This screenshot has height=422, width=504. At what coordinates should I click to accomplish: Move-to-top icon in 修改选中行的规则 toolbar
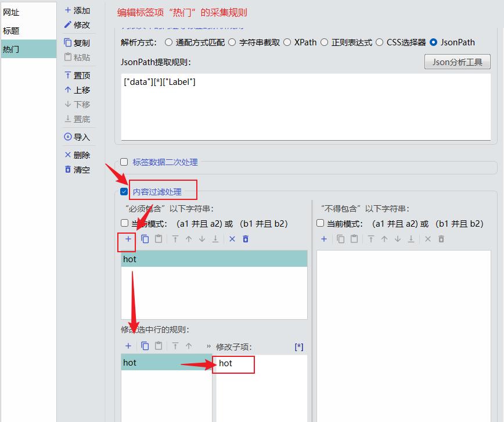point(175,346)
